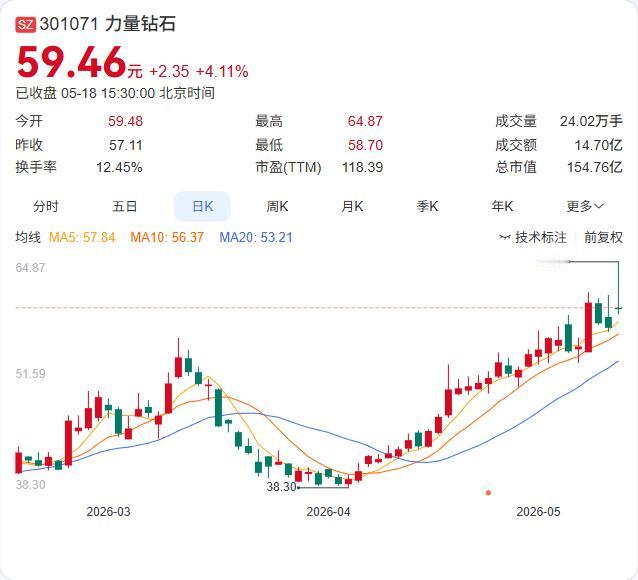
Task: Open the 月K monthly chart tab
Action: click(x=352, y=206)
